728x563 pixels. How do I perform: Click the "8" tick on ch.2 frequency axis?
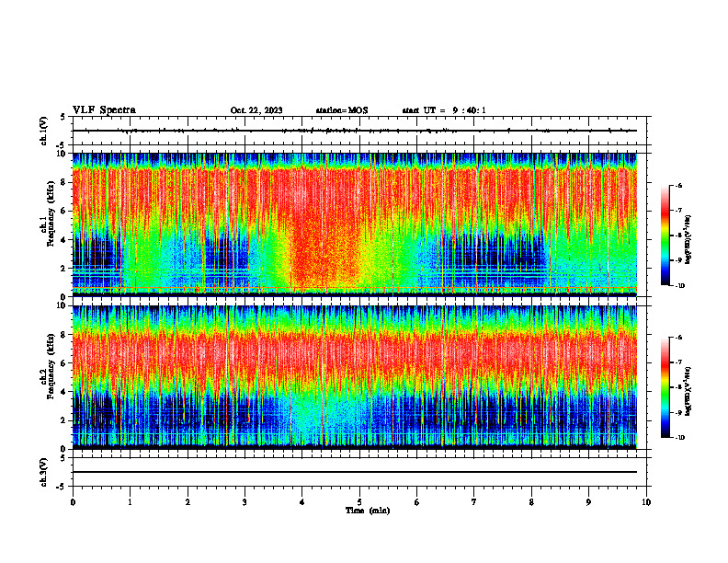click(64, 335)
